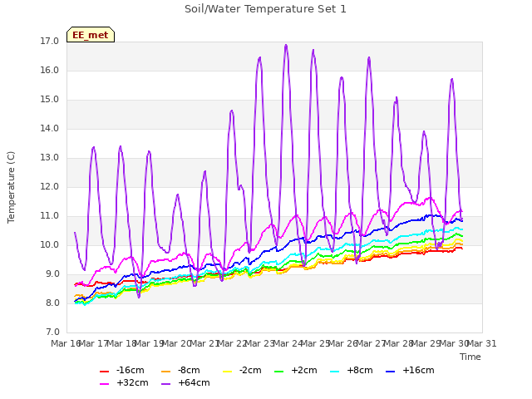
Task: Select the +64cm legend entry
Action: tap(185, 382)
